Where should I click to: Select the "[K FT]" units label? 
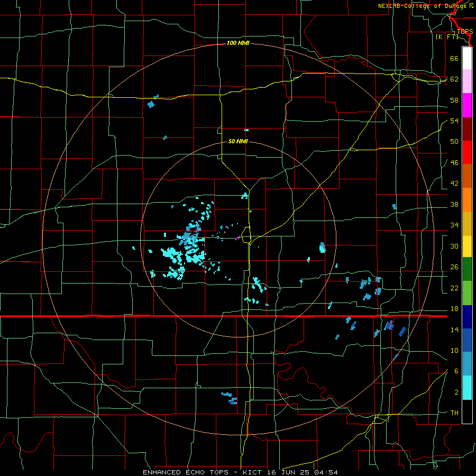447,36
